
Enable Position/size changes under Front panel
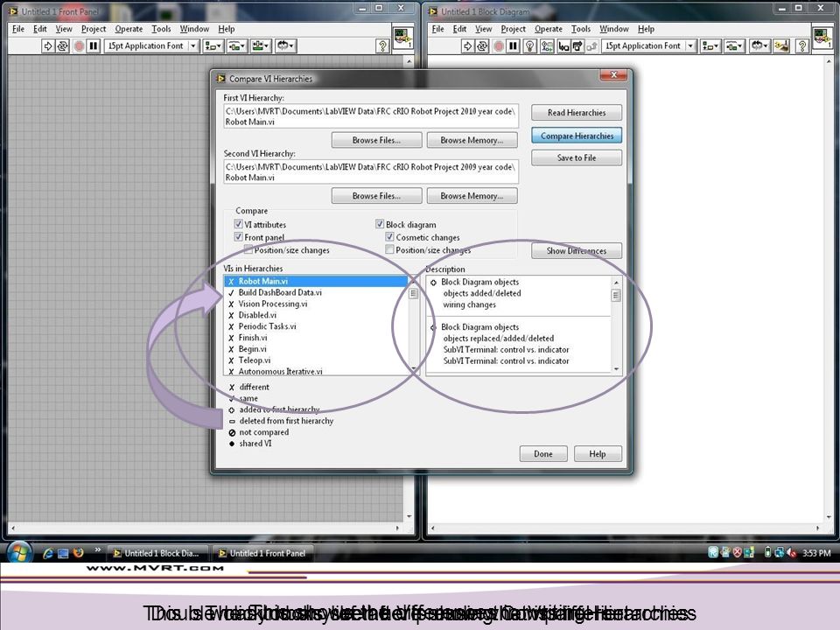tap(248, 249)
